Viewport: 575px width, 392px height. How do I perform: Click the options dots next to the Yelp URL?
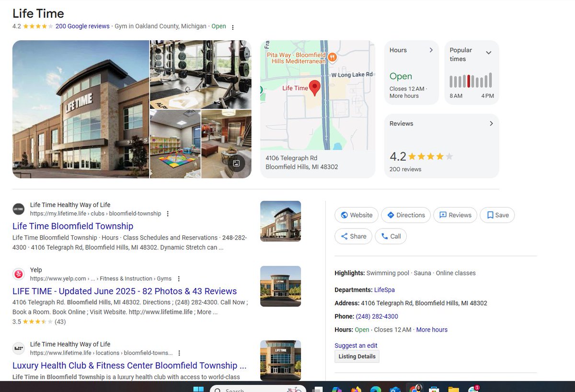pos(178,279)
